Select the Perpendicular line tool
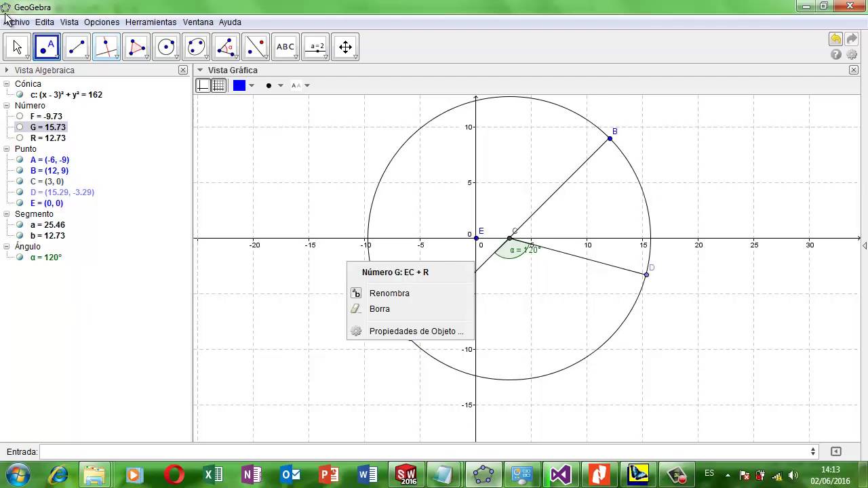Screen dimensions: 868x488 point(106,47)
